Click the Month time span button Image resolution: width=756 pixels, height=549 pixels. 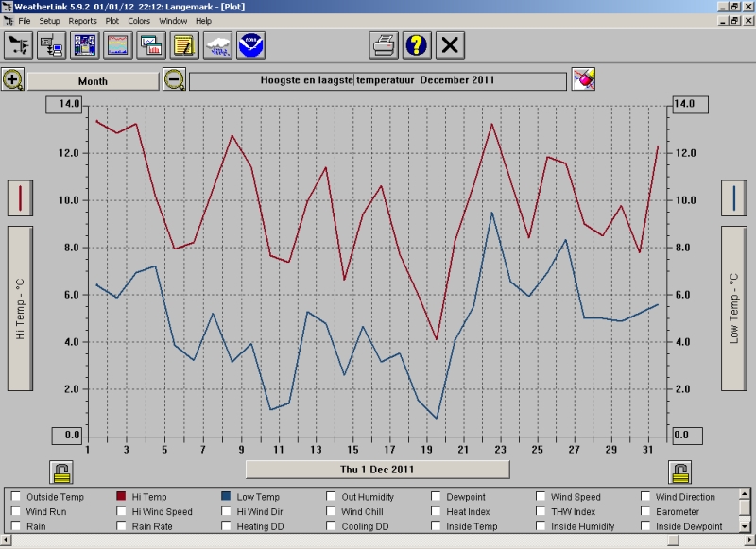pos(93,81)
